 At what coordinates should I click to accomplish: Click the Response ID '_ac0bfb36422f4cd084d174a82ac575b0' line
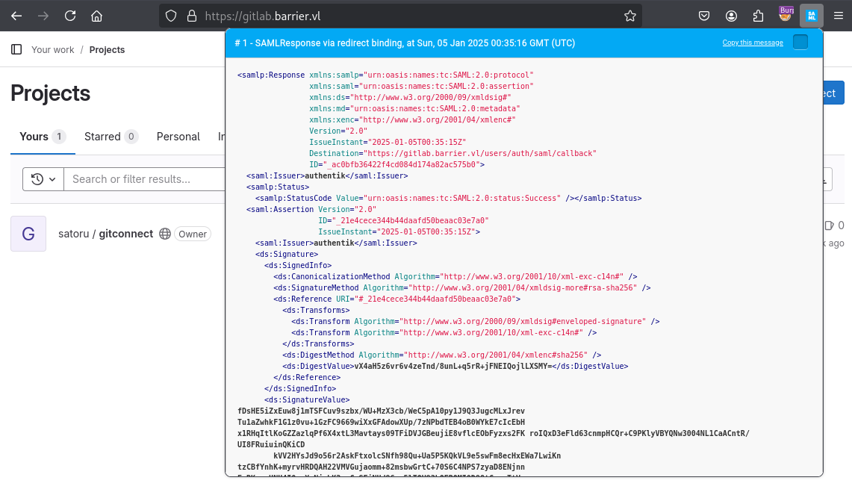click(397, 164)
